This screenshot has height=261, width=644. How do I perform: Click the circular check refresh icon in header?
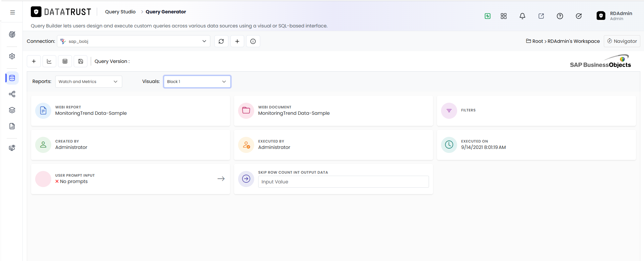coord(579,16)
